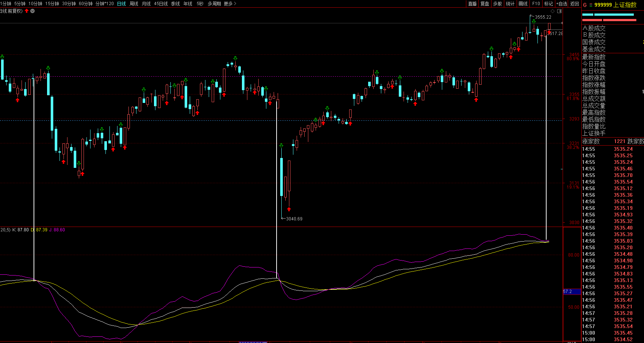Open the 分钟*120 period

[105, 4]
